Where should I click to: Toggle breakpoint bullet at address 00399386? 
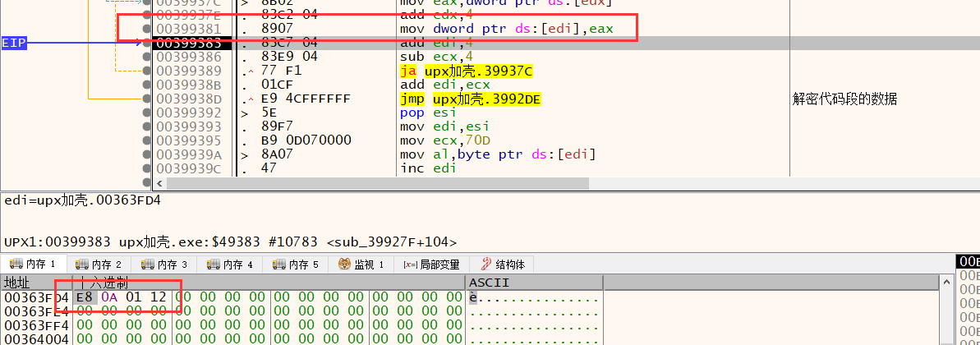point(147,56)
